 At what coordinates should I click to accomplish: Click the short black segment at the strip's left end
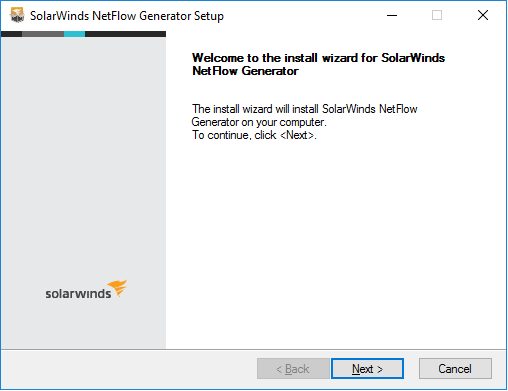point(12,34)
